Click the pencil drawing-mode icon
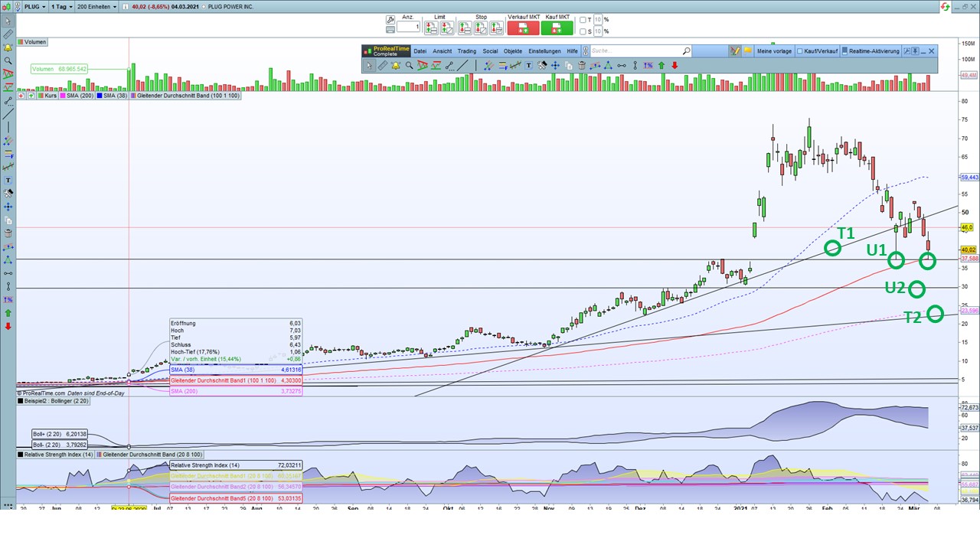 tap(735, 51)
